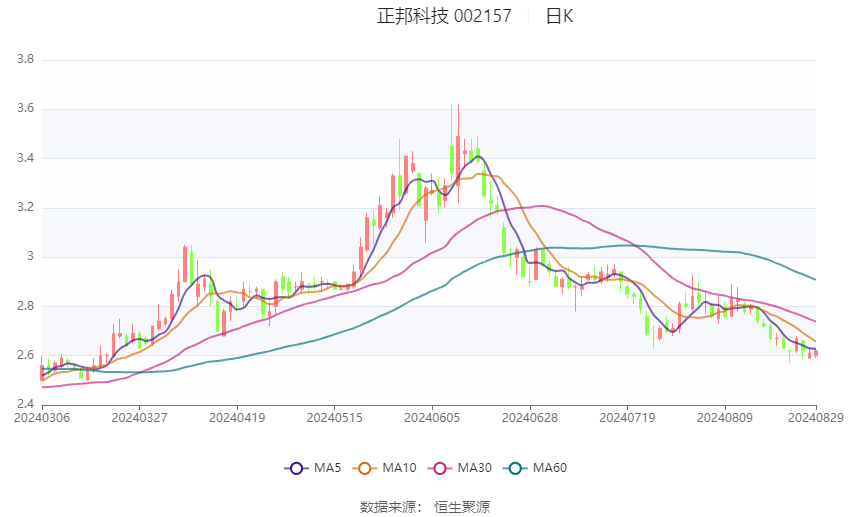Click the 20240829 date axis label

pyautogui.click(x=816, y=418)
